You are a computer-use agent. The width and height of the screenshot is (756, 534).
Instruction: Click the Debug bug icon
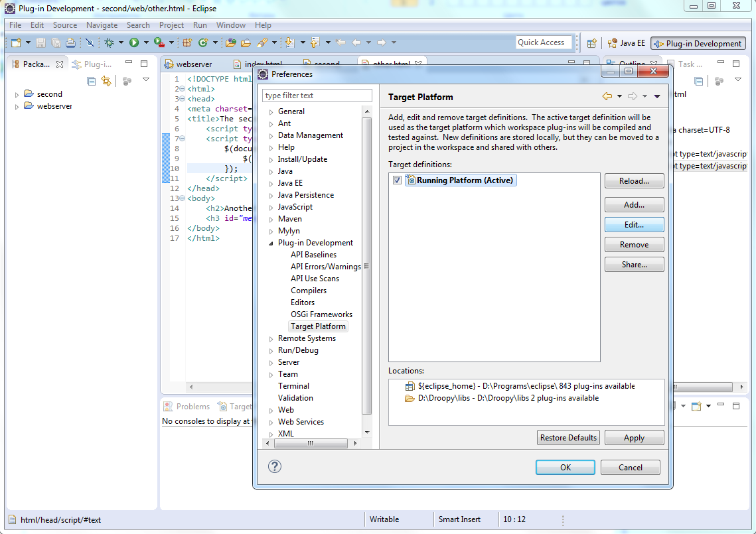pos(110,43)
